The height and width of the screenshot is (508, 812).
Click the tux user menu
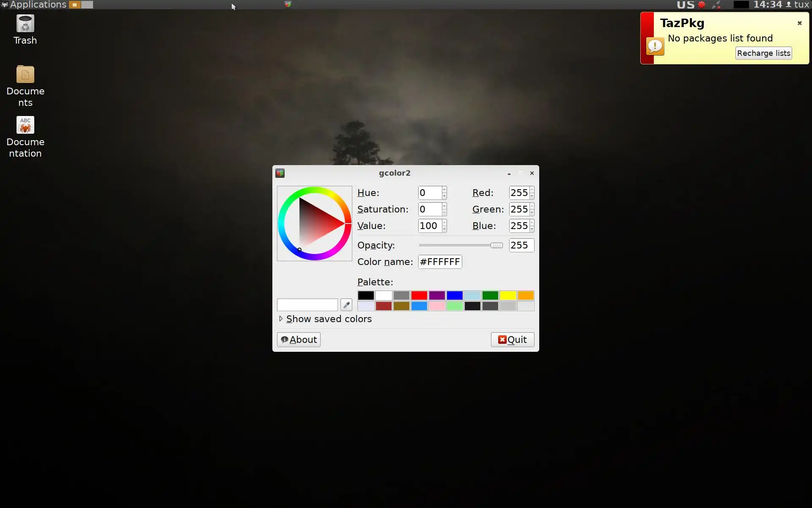[798, 5]
